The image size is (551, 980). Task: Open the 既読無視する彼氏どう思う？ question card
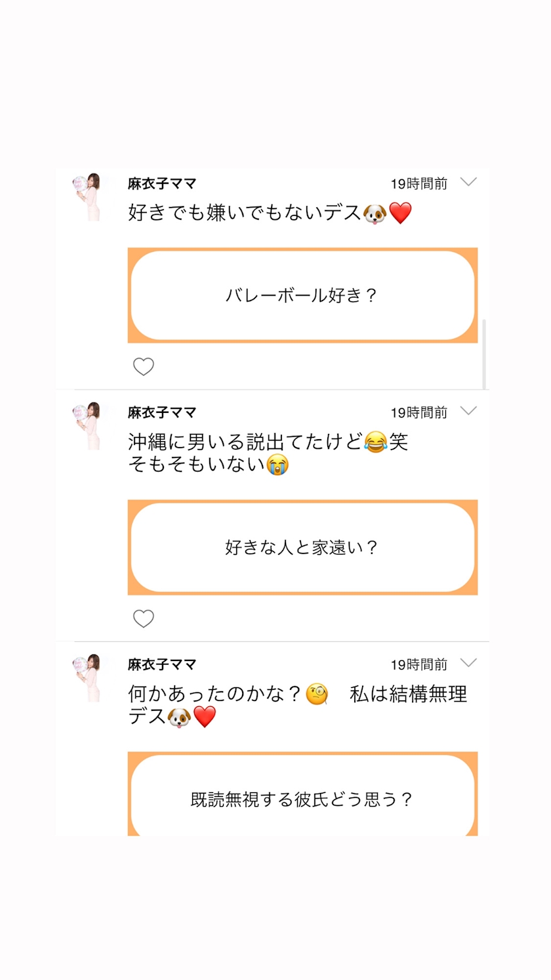tap(302, 798)
